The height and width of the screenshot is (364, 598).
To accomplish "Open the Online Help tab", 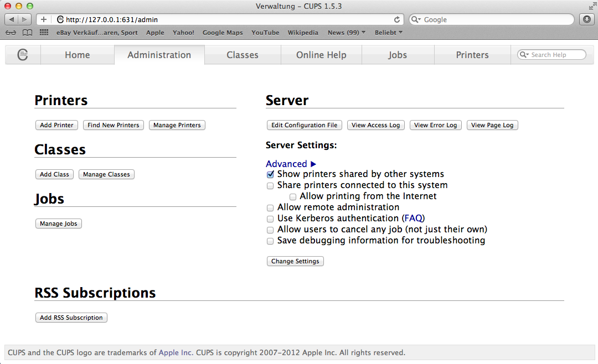I will [x=322, y=55].
